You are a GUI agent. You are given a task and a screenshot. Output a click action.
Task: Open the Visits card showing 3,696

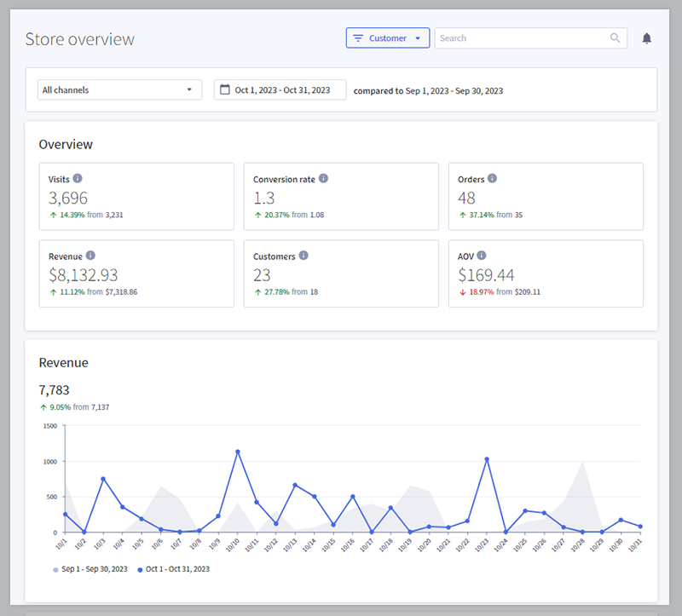[136, 197]
